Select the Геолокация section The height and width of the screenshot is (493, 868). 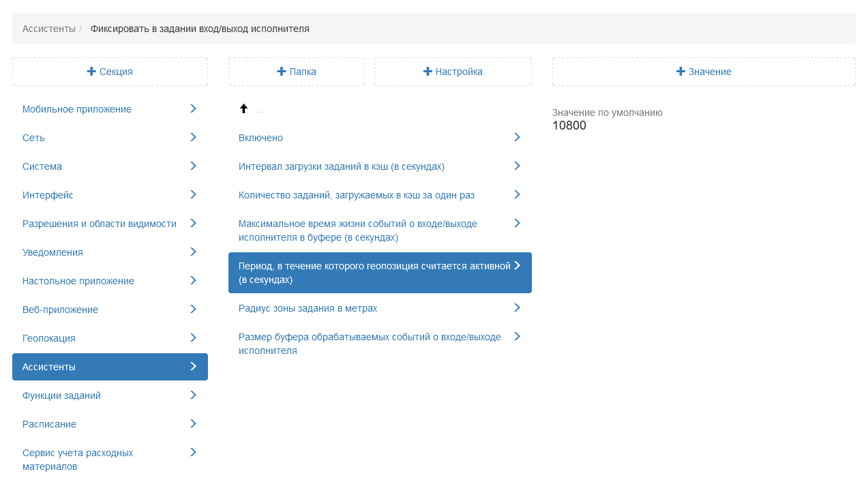pos(49,338)
